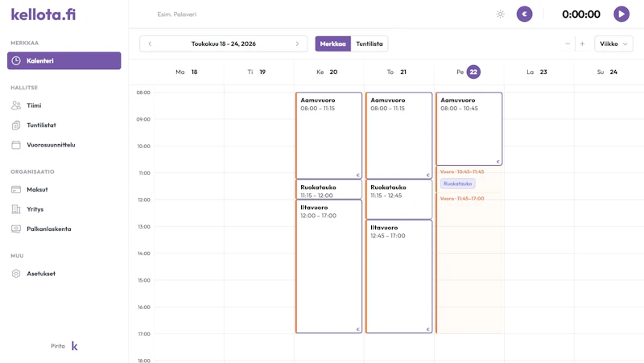Image resolution: width=644 pixels, height=363 pixels.
Task: Open Wednesday Aamuvuoro 08:00 – 11:15 entry
Action: (x=328, y=135)
